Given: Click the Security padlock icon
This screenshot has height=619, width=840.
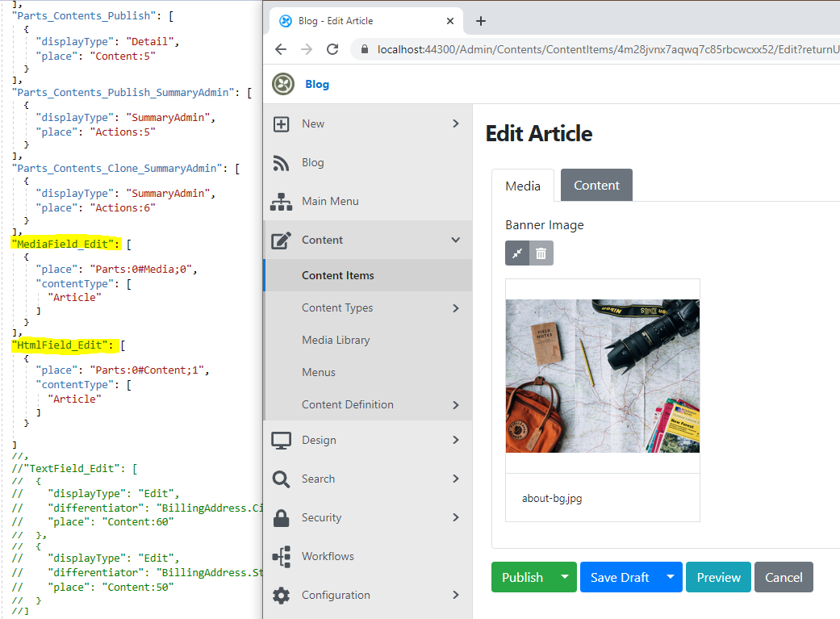Looking at the screenshot, I should tap(282, 517).
